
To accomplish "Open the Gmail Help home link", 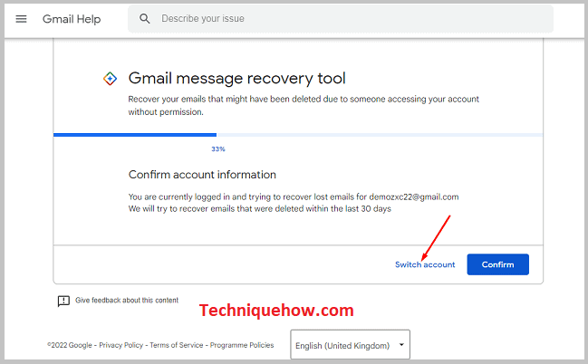I will pyautogui.click(x=72, y=19).
